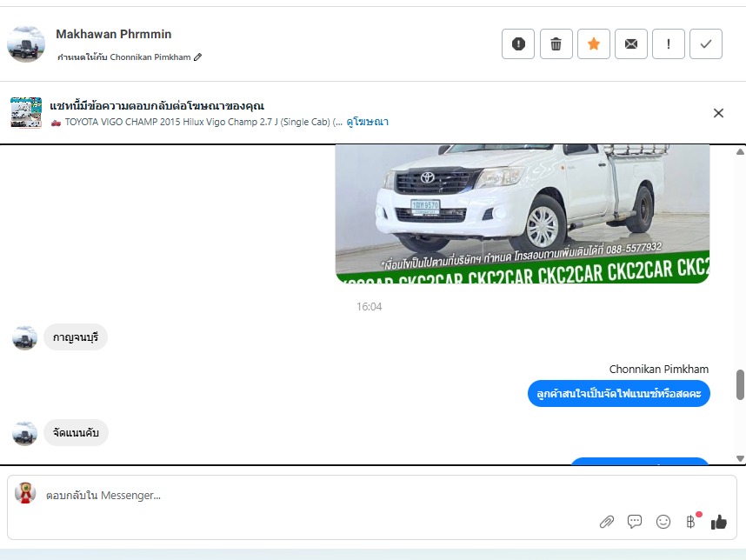Attach a file with paperclip icon
The width and height of the screenshot is (746, 560).
[607, 522]
